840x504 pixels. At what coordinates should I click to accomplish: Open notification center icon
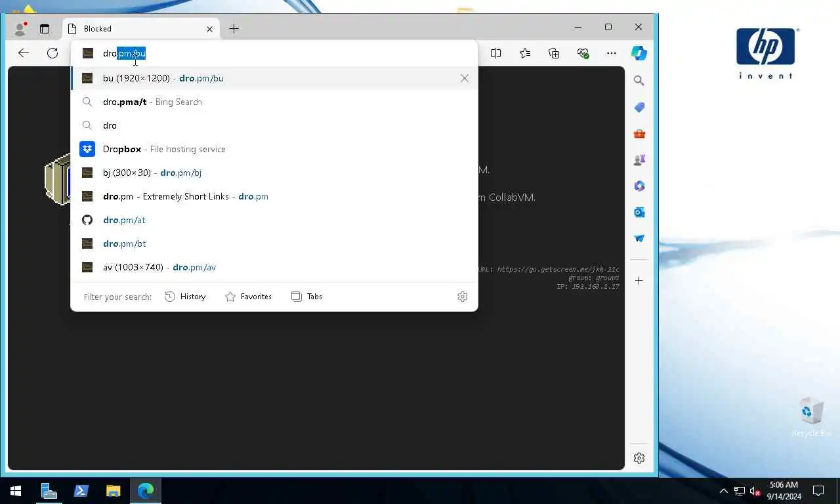[818, 491]
